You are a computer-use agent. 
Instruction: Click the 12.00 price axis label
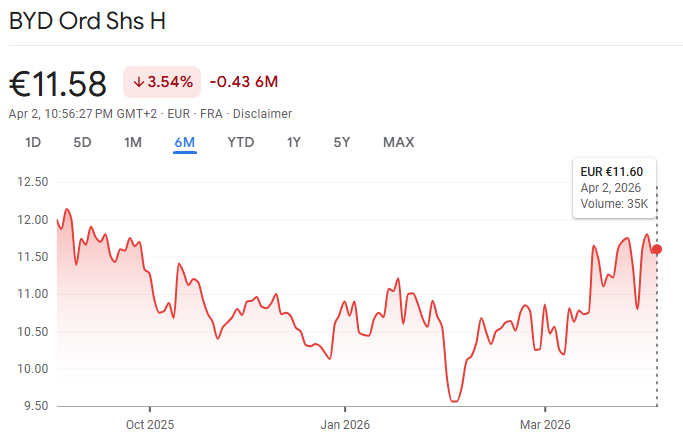[x=33, y=220]
